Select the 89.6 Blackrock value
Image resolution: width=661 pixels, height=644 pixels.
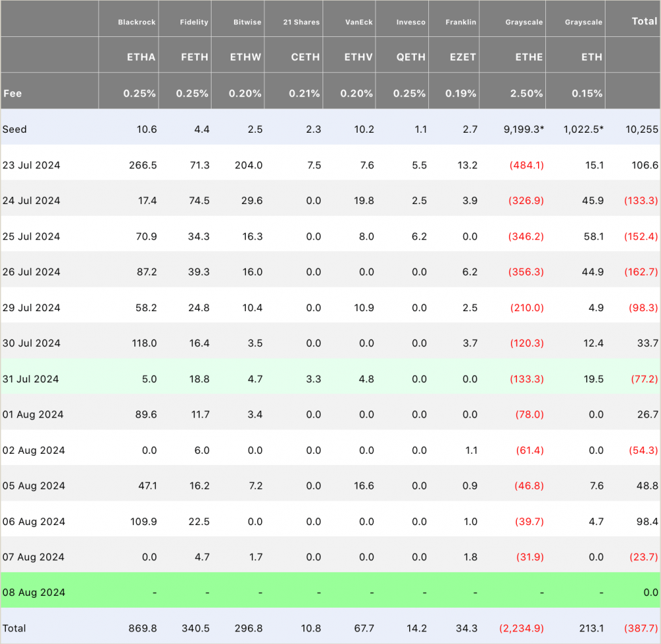[x=146, y=414]
